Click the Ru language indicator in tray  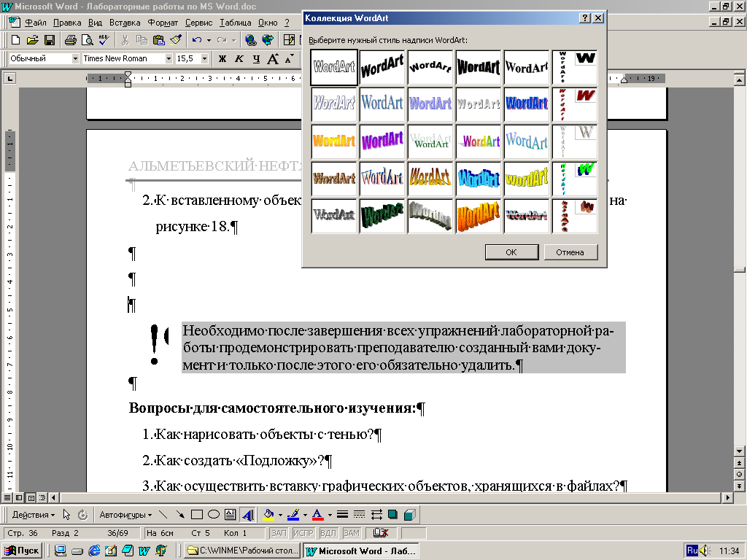click(692, 551)
